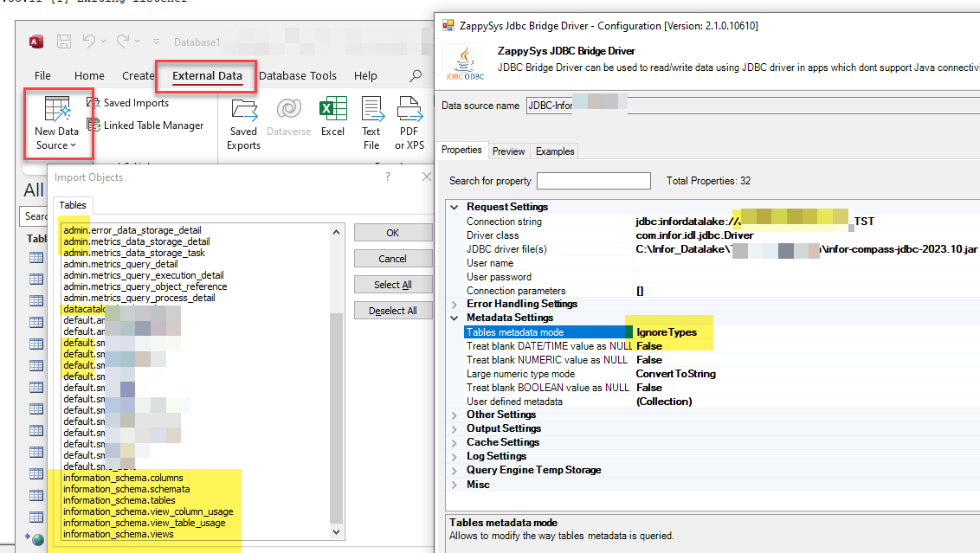Undo the last action in Access
This screenshot has width=980, height=553.
89,42
